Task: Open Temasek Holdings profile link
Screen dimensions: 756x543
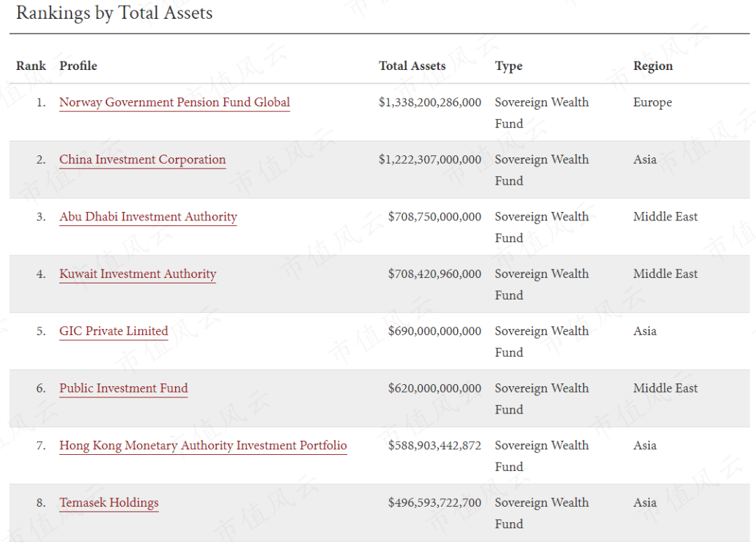Action: [x=108, y=502]
